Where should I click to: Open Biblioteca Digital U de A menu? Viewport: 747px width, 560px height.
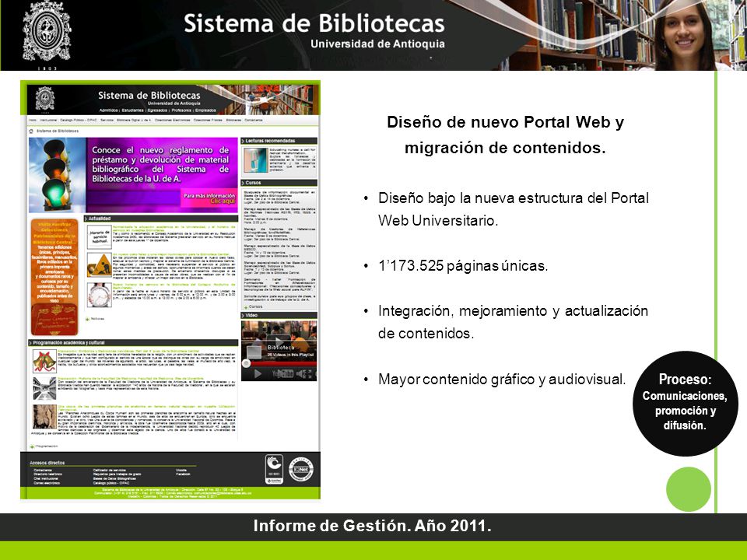(x=134, y=120)
